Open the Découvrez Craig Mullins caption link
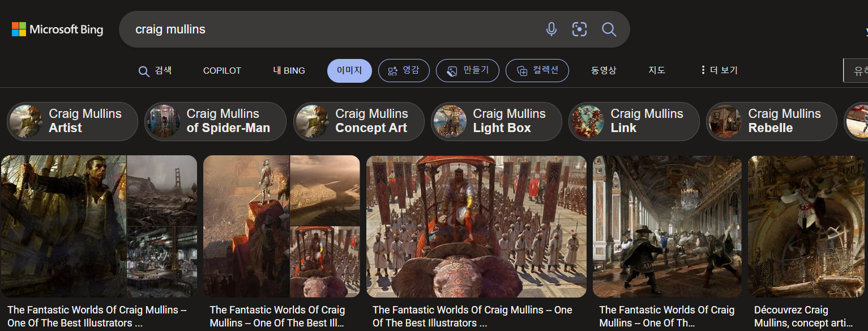Viewport: 868px width, 331px height. pyautogui.click(x=803, y=317)
